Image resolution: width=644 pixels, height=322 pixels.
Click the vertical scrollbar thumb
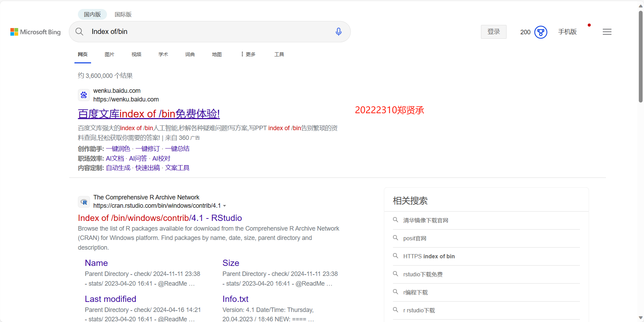(641, 56)
